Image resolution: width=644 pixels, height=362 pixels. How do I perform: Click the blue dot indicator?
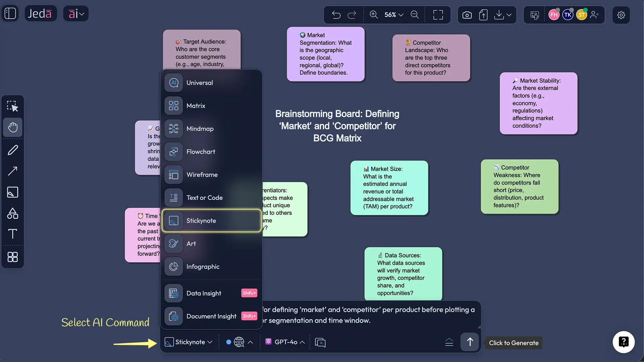coord(228,342)
